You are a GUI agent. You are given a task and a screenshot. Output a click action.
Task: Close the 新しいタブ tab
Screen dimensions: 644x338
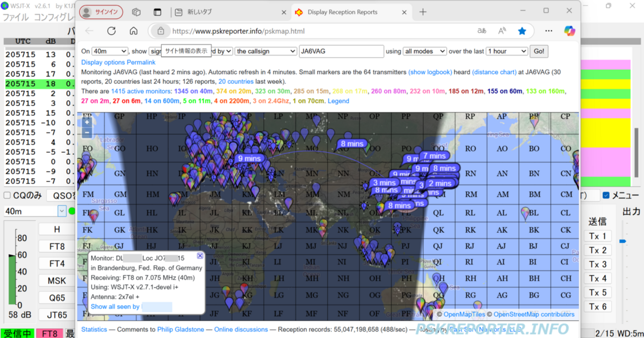(284, 12)
